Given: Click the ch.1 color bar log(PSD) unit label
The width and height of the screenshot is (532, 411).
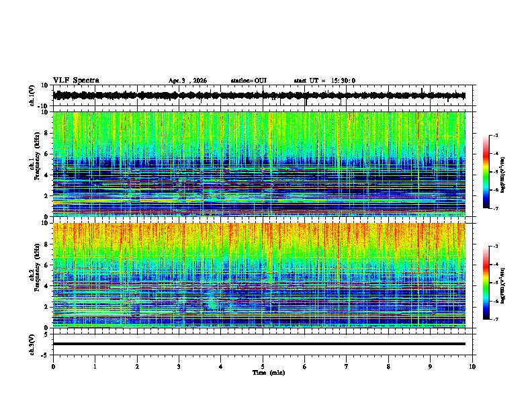Looking at the screenshot, I should 503,175.
